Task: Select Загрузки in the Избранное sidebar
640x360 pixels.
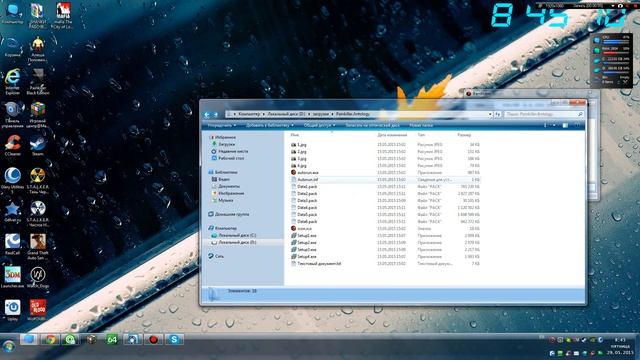Action: (x=227, y=144)
